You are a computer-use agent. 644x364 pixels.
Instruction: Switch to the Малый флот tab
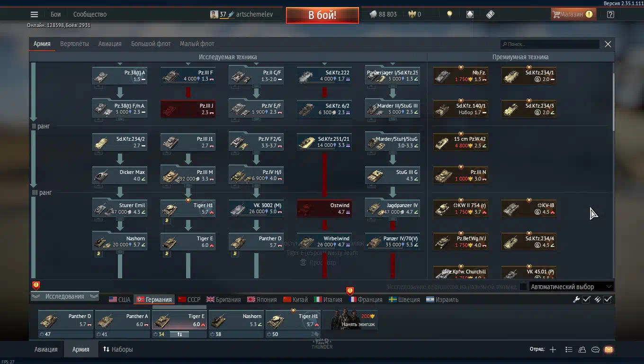(x=197, y=44)
